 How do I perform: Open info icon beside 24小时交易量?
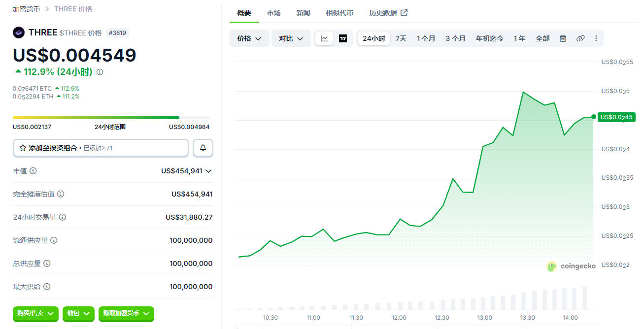[63, 217]
